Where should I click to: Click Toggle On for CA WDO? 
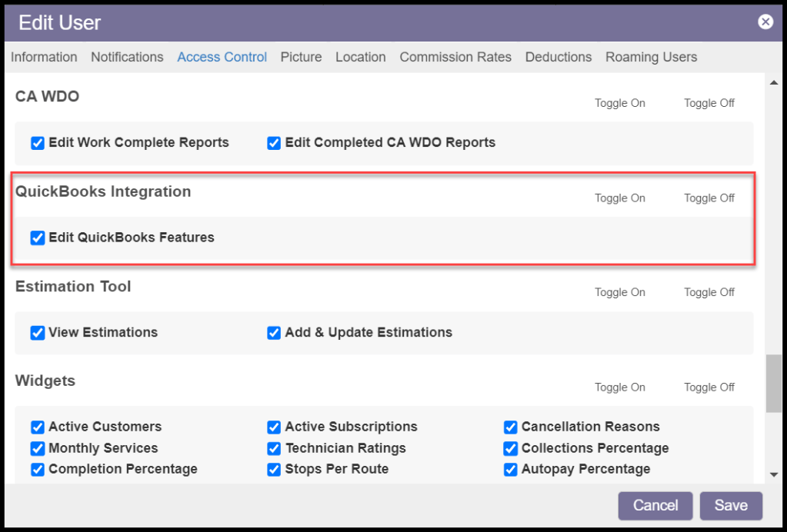tap(619, 104)
